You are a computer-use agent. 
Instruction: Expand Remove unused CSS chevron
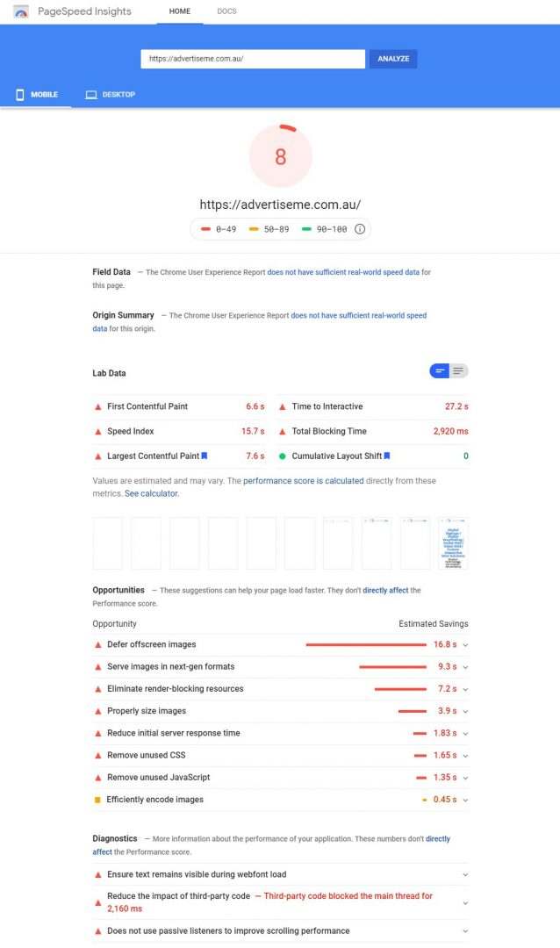click(465, 756)
